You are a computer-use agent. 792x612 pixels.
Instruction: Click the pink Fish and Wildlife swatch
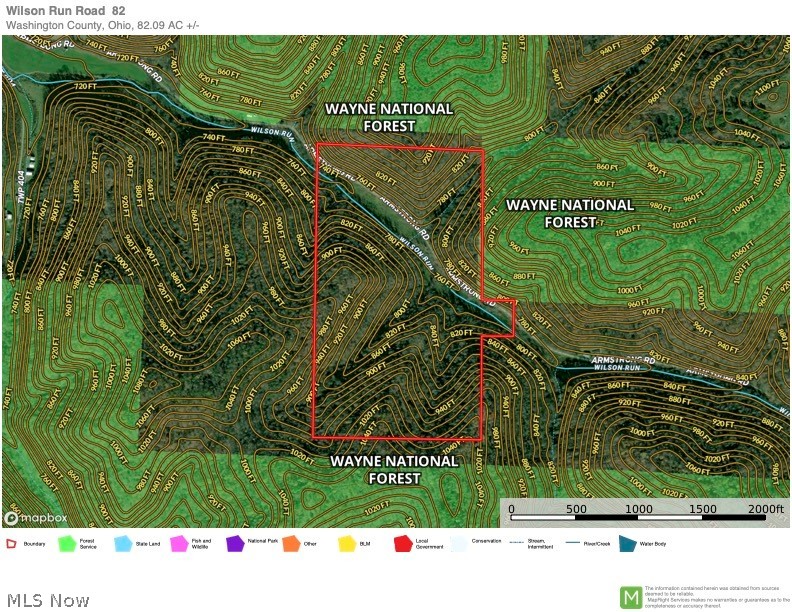point(179,544)
